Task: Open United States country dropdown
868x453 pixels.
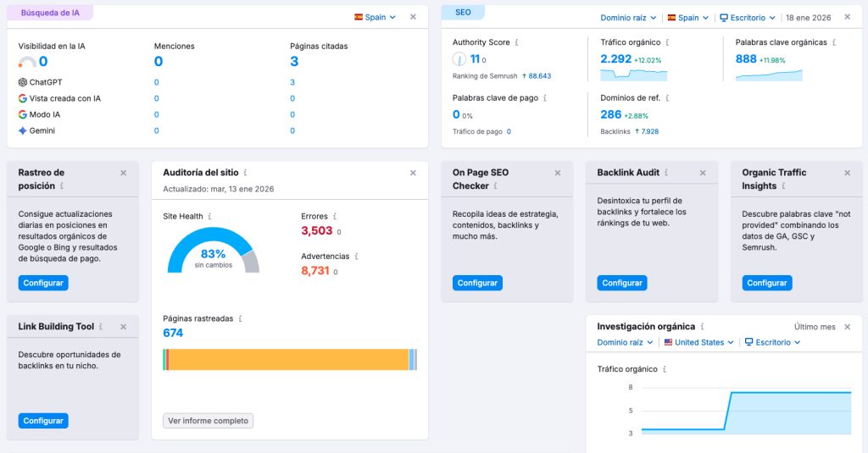Action: tap(698, 342)
